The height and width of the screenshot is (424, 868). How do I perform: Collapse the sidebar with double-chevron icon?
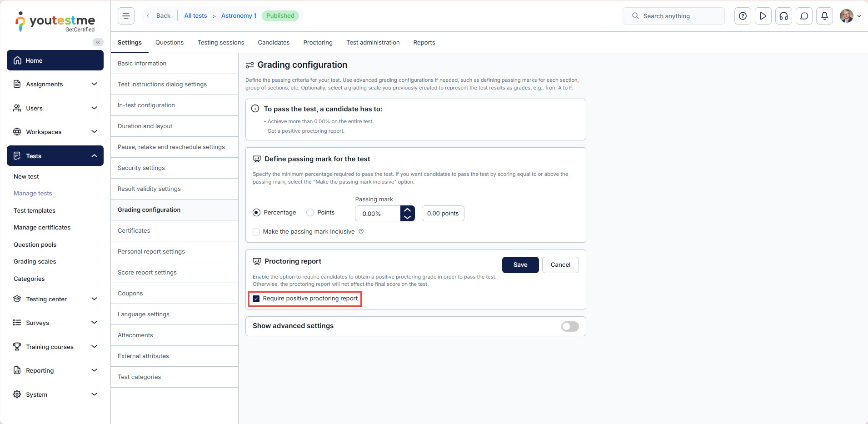pyautogui.click(x=98, y=42)
